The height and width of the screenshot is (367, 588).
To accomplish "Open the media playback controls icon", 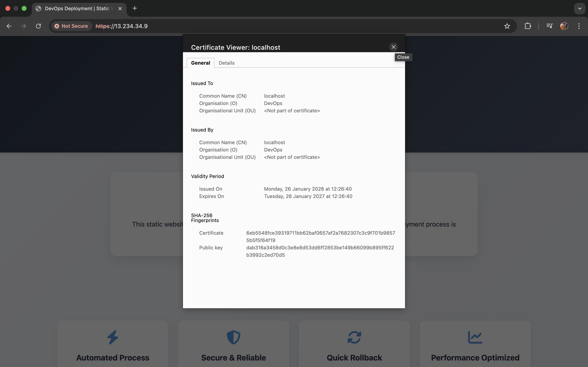I will [550, 26].
